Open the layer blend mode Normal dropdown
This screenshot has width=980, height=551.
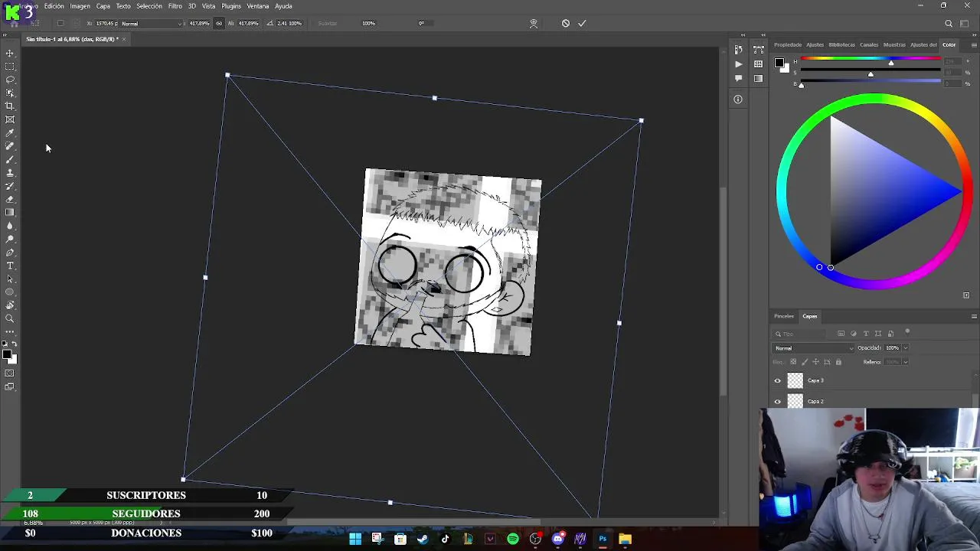pyautogui.click(x=813, y=348)
